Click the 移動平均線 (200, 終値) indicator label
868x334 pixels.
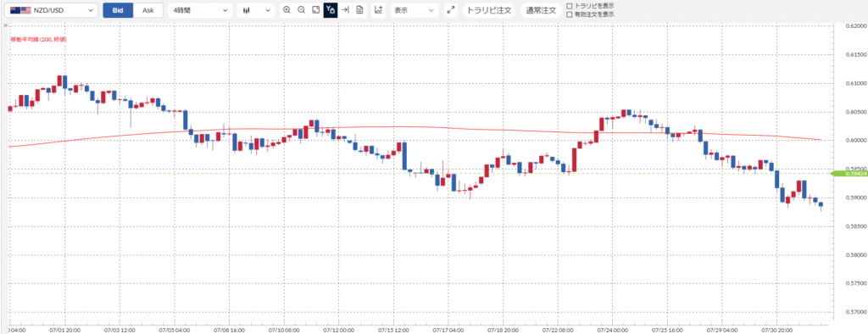[39, 39]
